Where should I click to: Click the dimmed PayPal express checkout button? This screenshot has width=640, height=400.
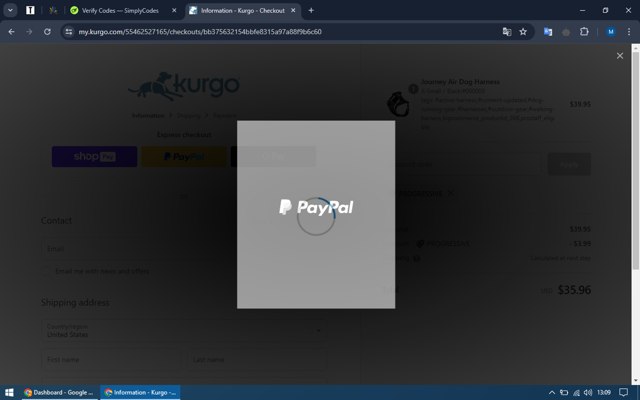pyautogui.click(x=184, y=157)
